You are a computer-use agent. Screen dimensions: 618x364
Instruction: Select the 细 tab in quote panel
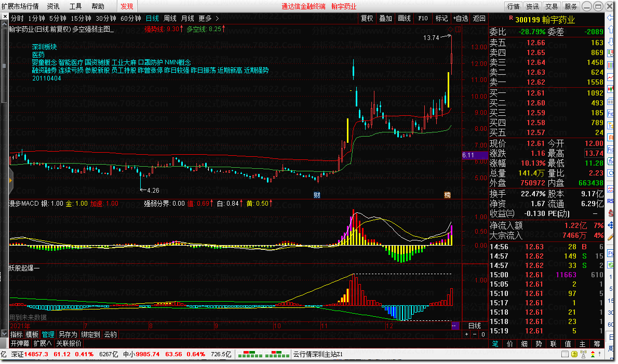pyautogui.click(x=525, y=344)
